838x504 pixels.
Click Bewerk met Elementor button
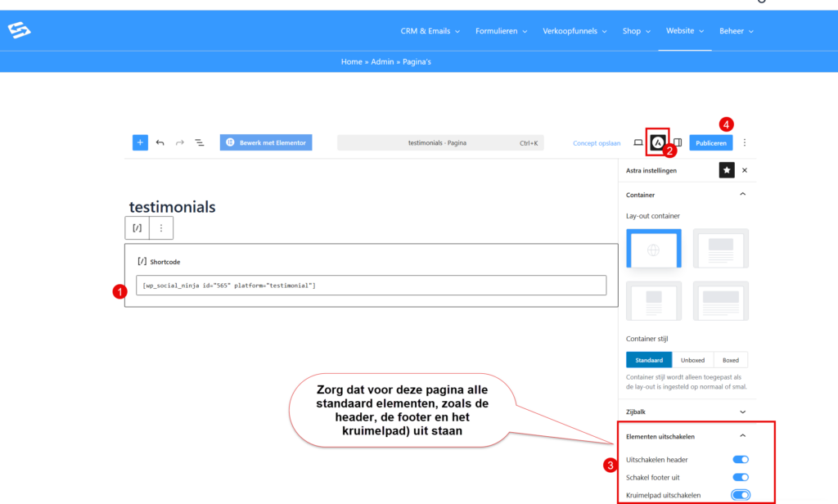266,142
